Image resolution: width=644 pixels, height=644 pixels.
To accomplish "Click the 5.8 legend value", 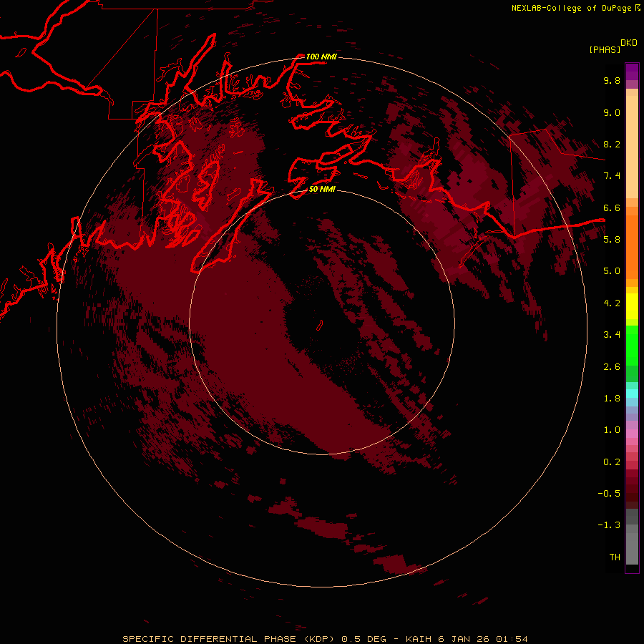I will click(612, 239).
